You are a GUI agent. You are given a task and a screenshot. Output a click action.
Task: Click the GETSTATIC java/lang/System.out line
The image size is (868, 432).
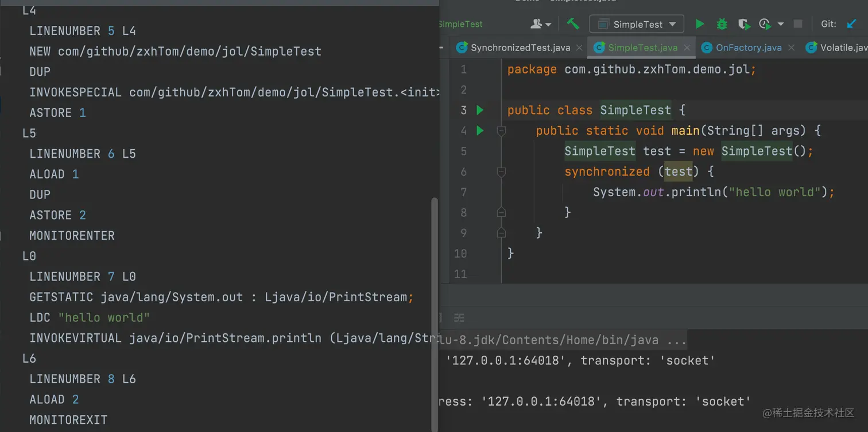point(222,297)
